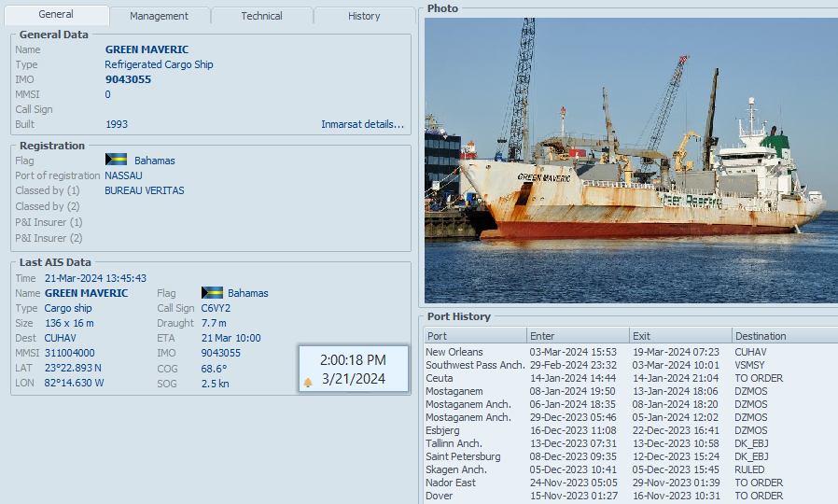
Task: Click the Green Maveric ship photo
Action: (631, 161)
